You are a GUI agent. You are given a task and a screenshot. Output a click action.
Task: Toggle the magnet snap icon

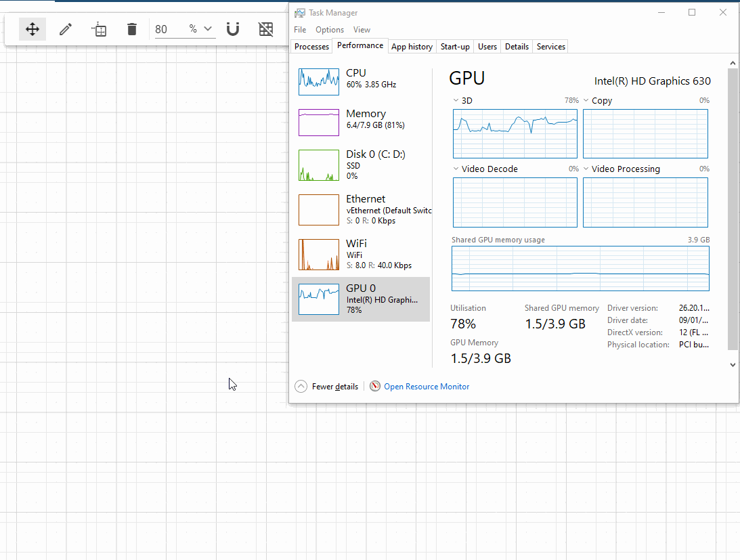(x=233, y=29)
